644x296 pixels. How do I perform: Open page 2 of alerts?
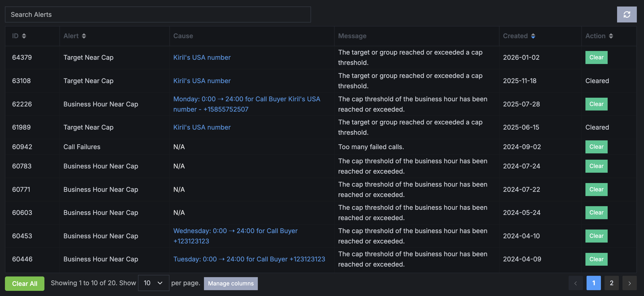pos(611,283)
